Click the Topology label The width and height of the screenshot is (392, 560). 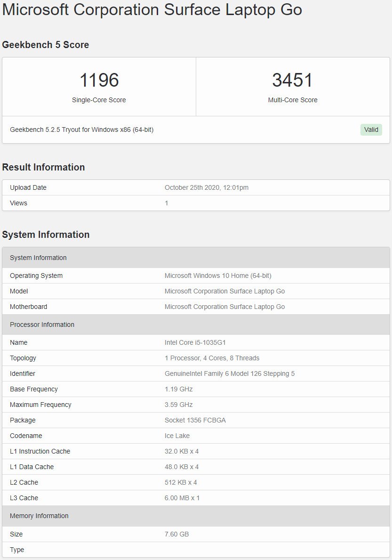tap(23, 358)
